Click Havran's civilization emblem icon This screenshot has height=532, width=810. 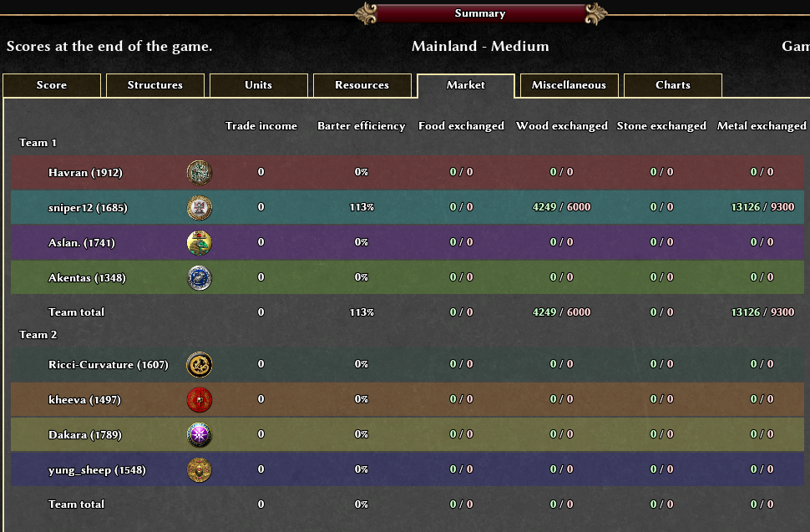click(x=200, y=173)
